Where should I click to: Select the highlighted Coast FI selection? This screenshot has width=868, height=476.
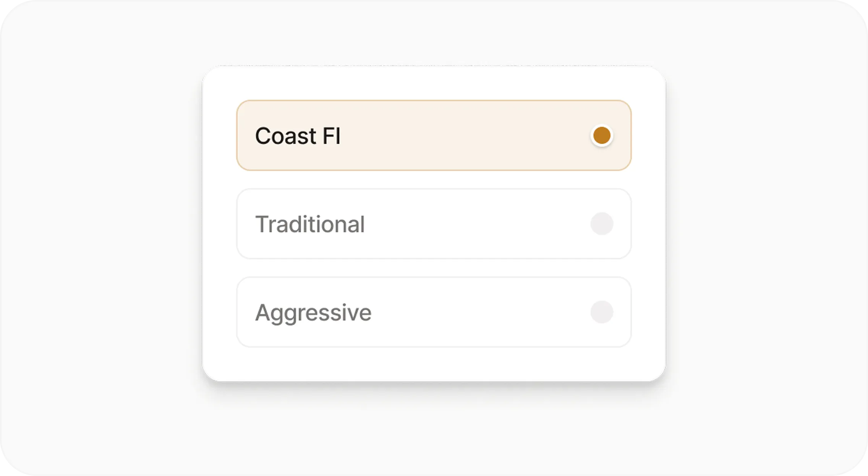click(x=434, y=134)
